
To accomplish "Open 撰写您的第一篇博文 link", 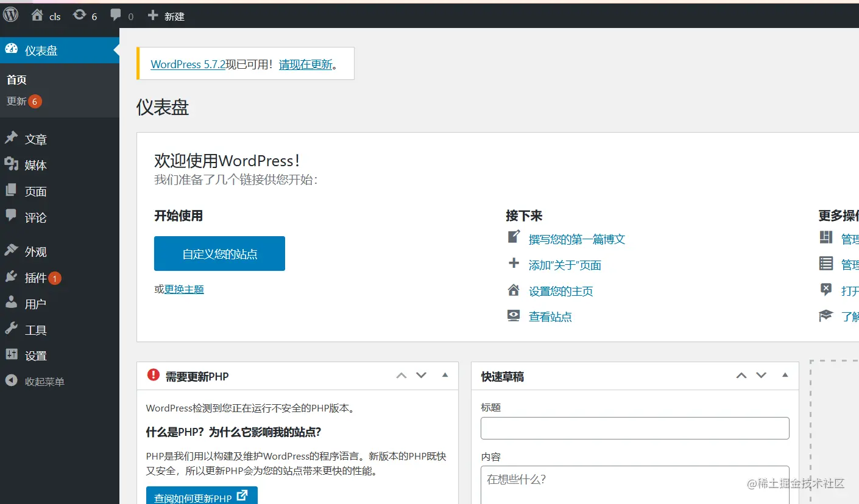I will 577,239.
